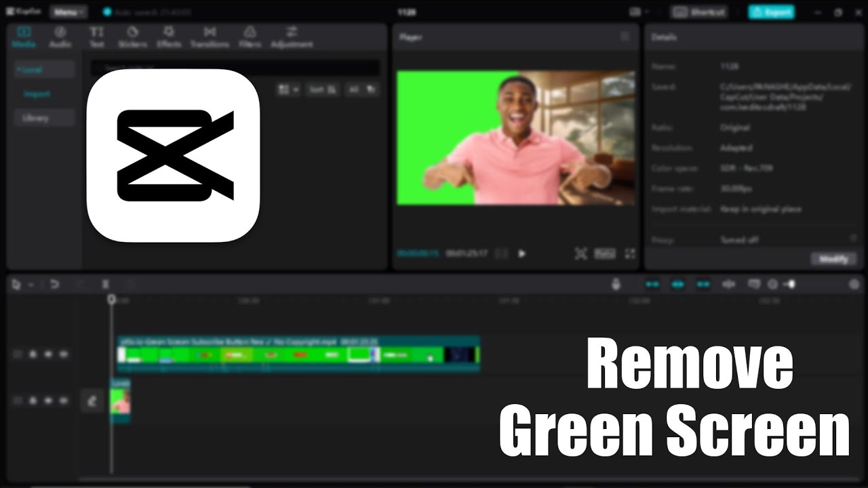Hide the main track with eye icon

48,401
